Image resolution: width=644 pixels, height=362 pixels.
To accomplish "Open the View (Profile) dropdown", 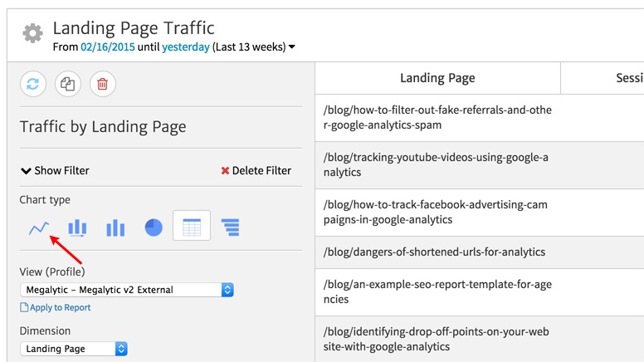I will tap(127, 290).
